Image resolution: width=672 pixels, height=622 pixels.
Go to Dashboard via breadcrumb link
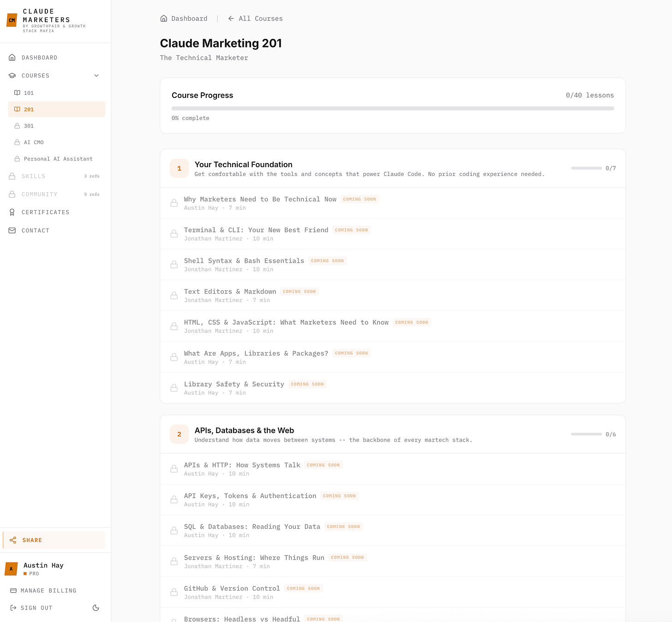184,18
